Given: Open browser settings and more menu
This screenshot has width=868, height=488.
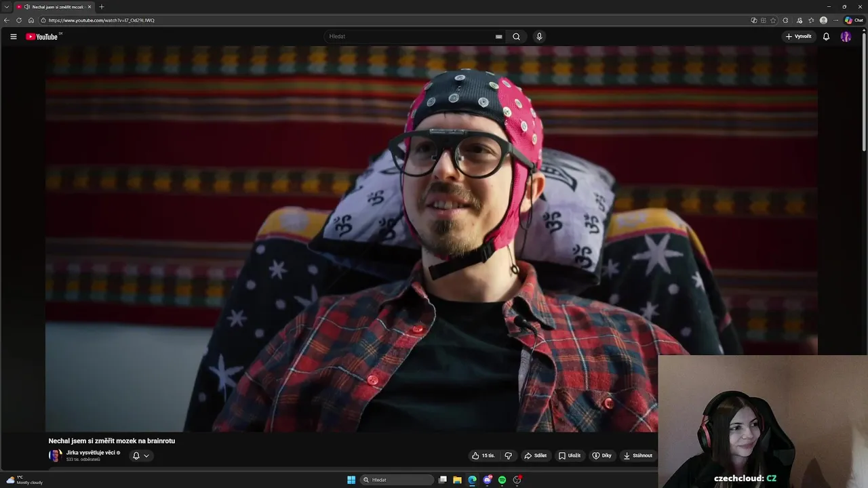Looking at the screenshot, I should pos(835,20).
